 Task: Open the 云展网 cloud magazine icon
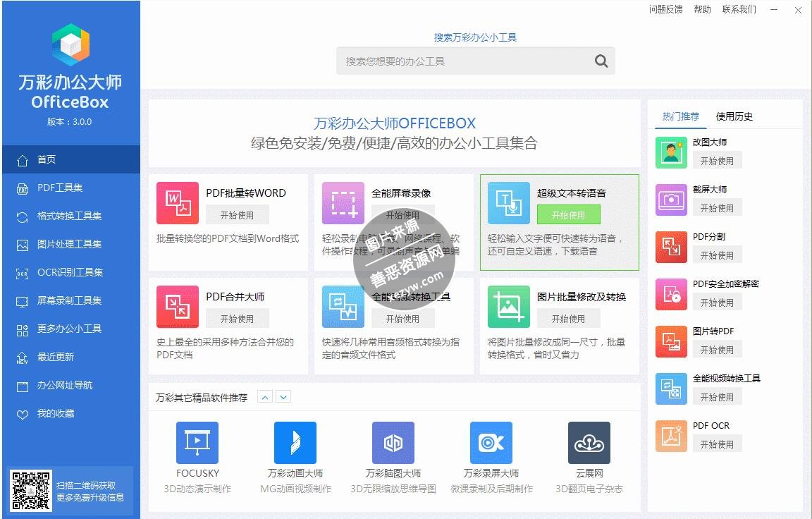(x=589, y=442)
